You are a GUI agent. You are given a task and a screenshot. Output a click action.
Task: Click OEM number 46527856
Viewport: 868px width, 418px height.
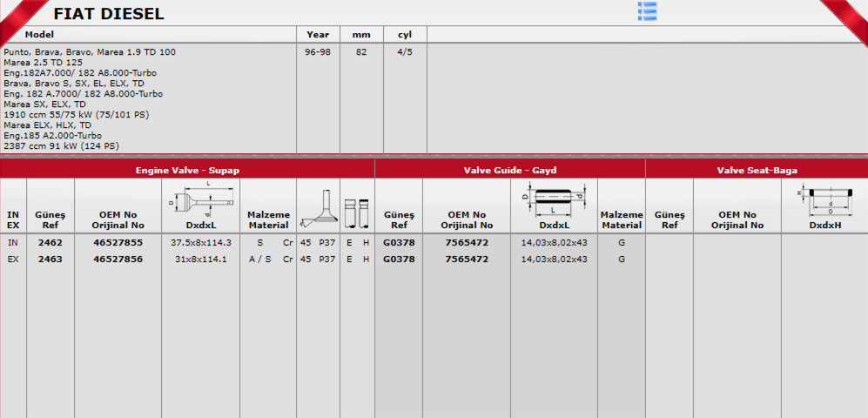[118, 259]
